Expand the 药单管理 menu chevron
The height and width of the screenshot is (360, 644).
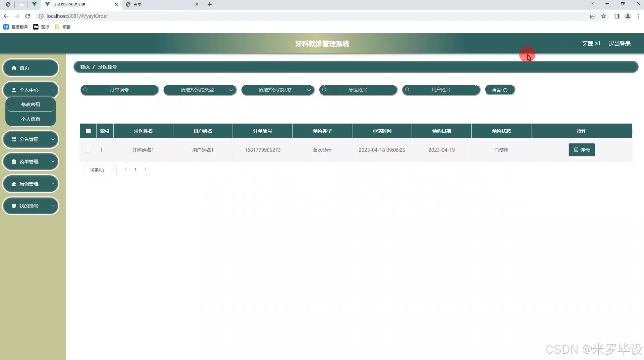tap(53, 162)
